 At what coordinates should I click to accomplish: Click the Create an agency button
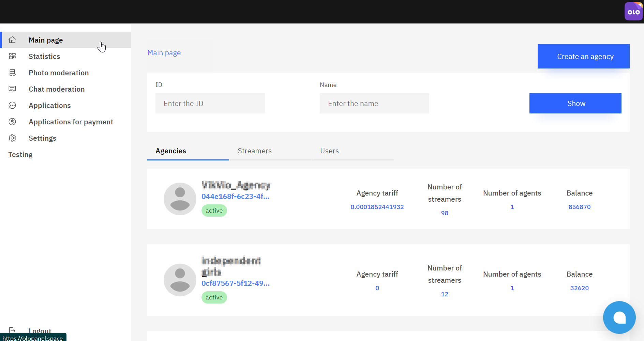(x=583, y=56)
